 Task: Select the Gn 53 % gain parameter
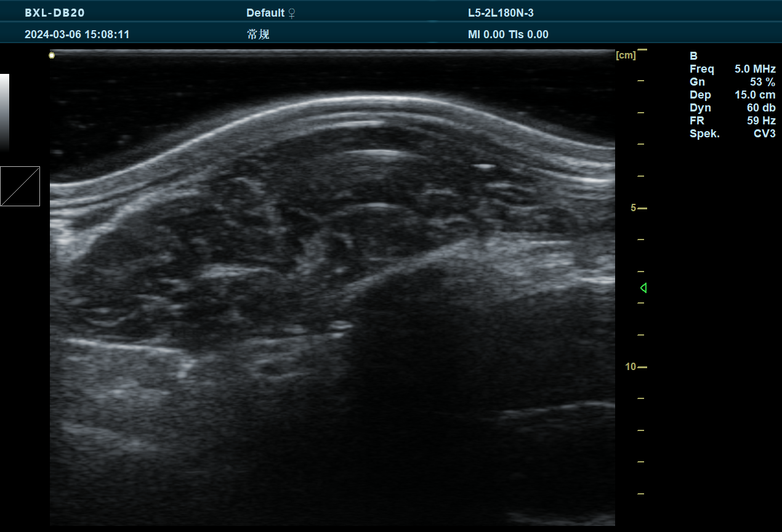732,82
